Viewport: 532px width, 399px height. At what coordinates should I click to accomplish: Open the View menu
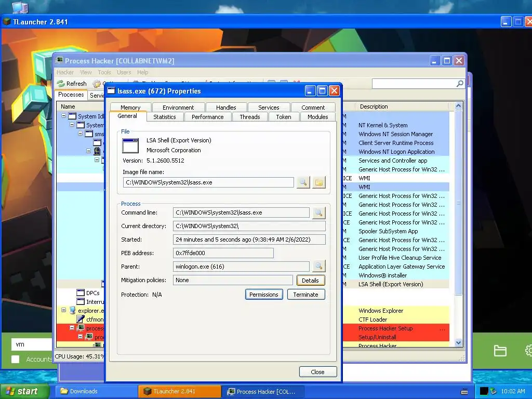click(x=86, y=72)
